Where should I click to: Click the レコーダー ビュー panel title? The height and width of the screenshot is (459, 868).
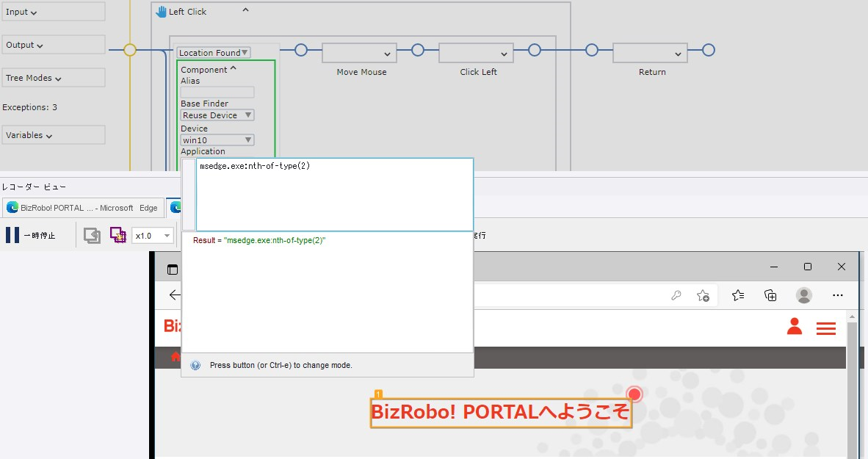click(x=34, y=187)
